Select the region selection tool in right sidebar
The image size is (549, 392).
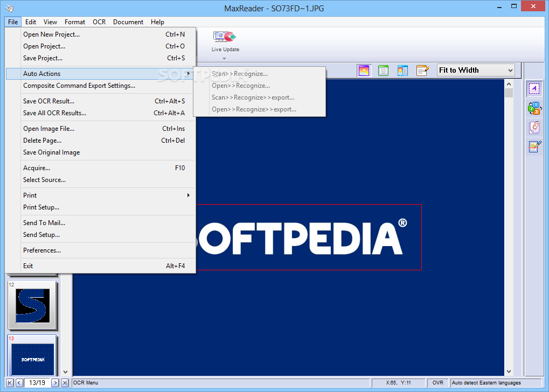[x=534, y=88]
